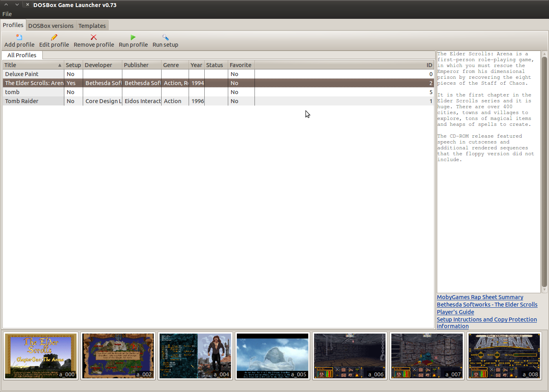Image resolution: width=549 pixels, height=392 pixels.
Task: Click the Edit profile pencil icon
Action: coord(54,37)
